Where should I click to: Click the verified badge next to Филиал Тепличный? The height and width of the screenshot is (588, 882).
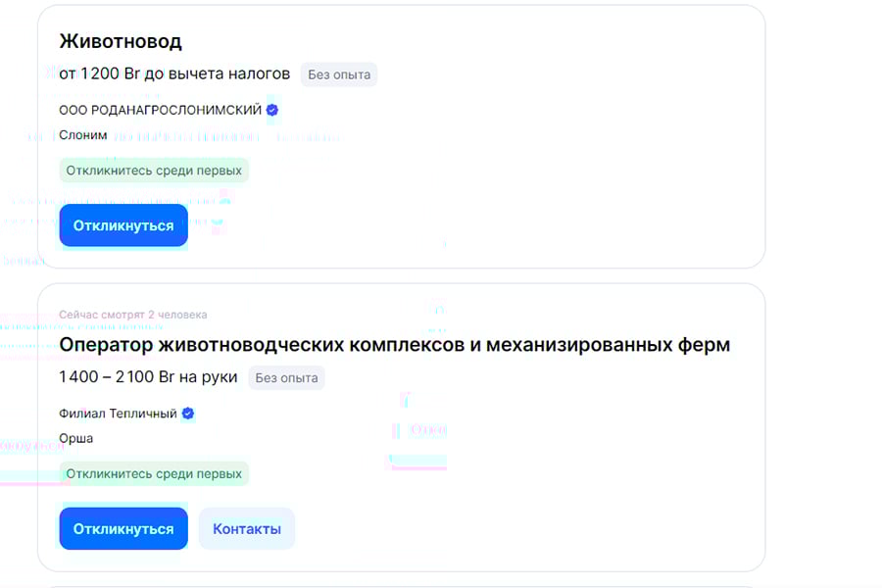pos(187,413)
